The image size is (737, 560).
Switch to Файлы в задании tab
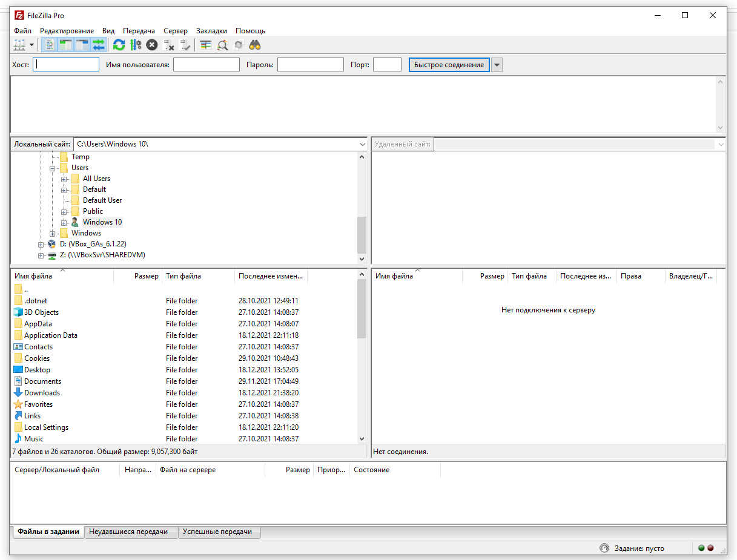coord(48,532)
